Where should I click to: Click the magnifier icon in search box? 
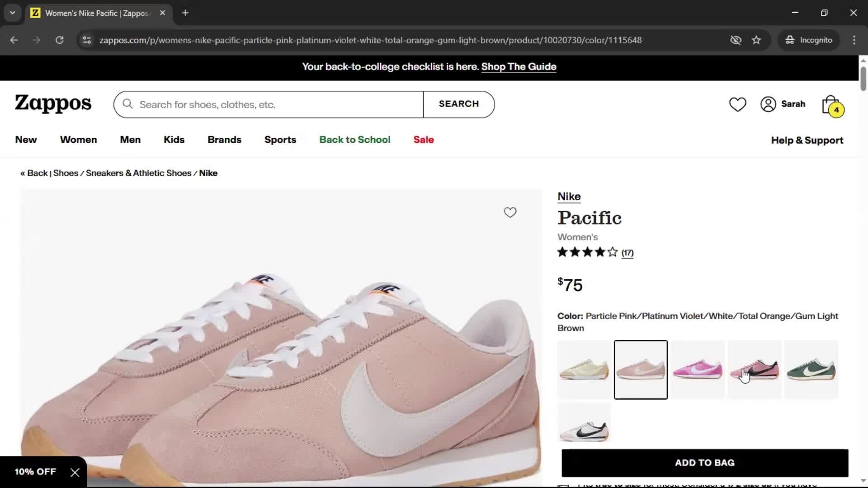coord(127,104)
